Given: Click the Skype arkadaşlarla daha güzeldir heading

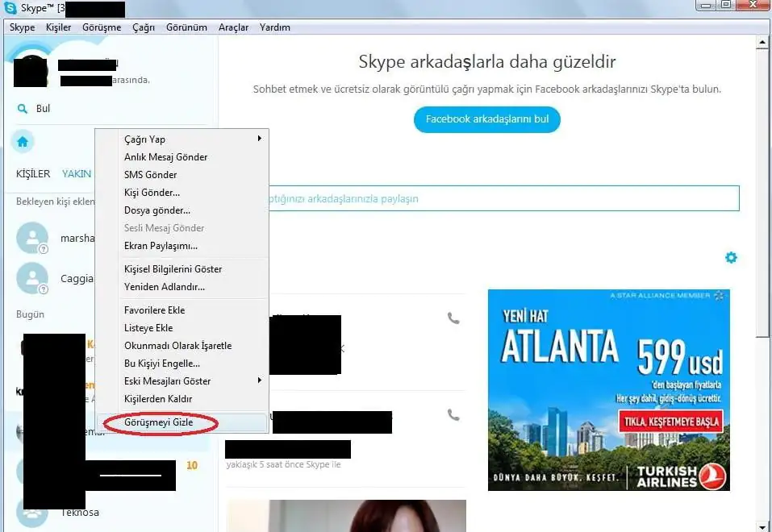Looking at the screenshot, I should point(487,62).
